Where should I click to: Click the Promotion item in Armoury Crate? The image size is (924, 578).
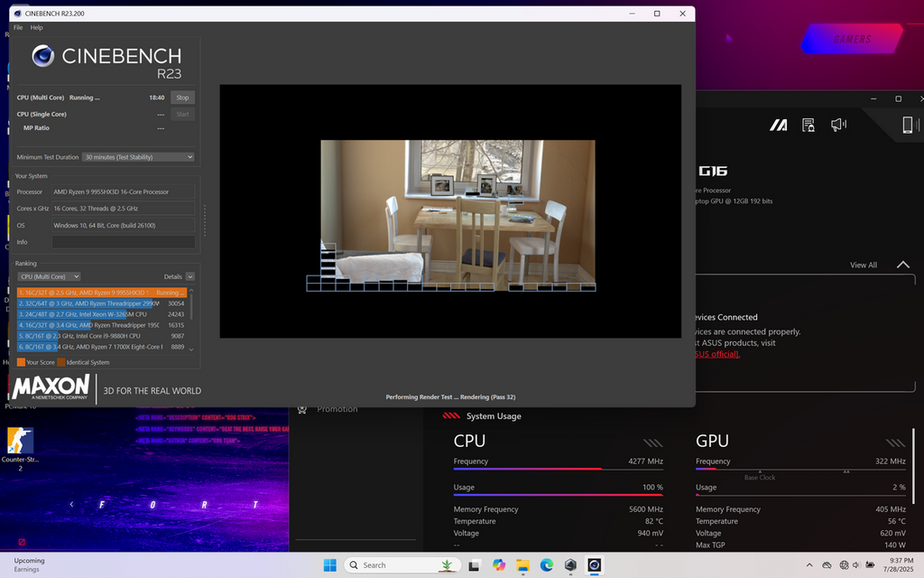click(x=337, y=409)
